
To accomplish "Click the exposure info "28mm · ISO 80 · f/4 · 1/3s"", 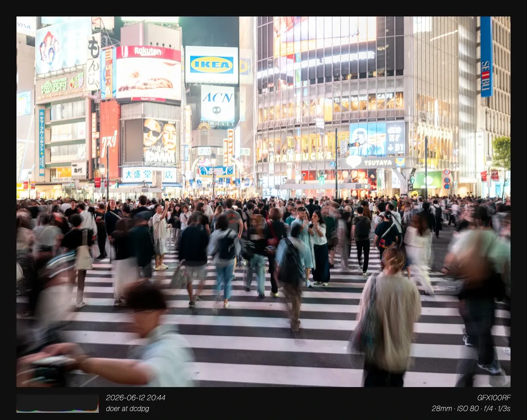I will point(471,409).
